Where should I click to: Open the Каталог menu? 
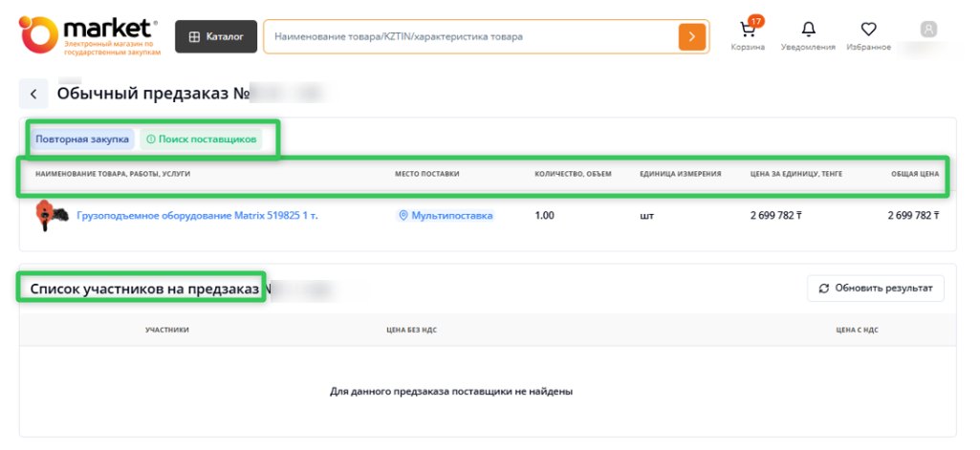(216, 36)
